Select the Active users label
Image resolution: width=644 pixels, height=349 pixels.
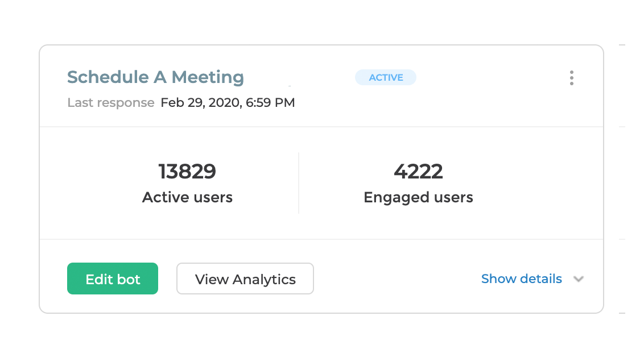pyautogui.click(x=187, y=197)
